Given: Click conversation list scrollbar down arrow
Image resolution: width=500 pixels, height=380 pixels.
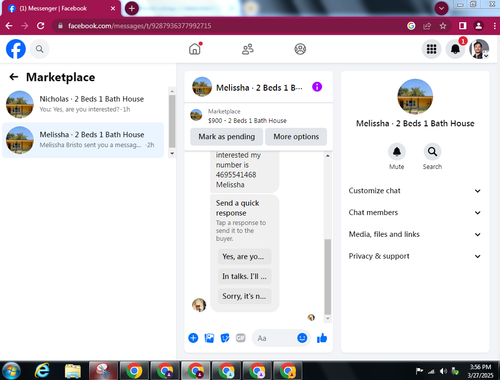Looking at the screenshot, I should point(172,153).
